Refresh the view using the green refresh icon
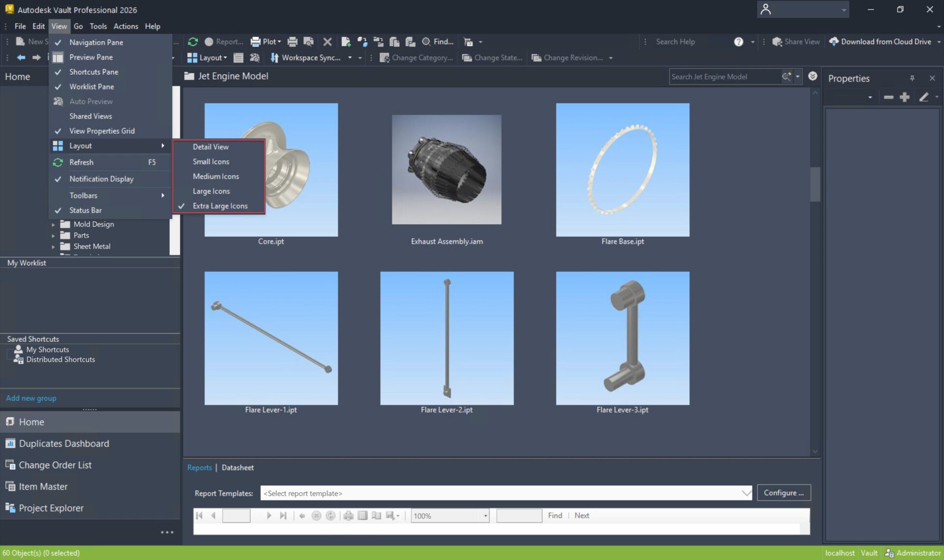 (192, 42)
